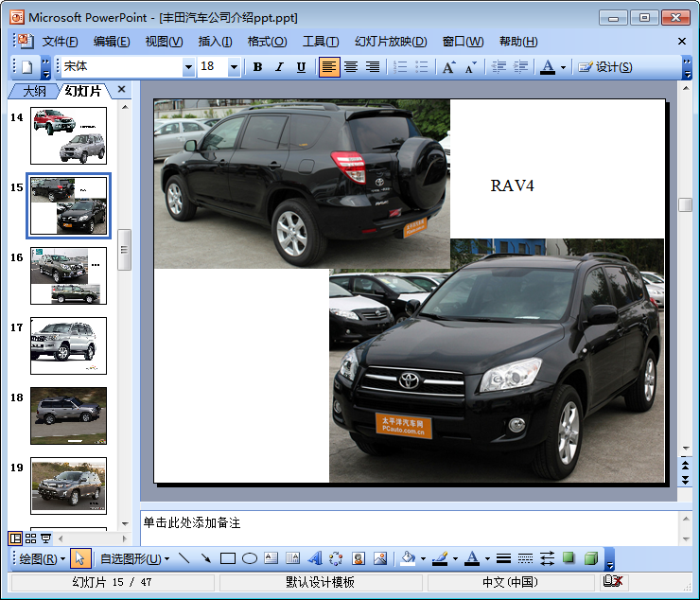Open the 帮助(H) menu
The image size is (700, 600).
point(518,42)
